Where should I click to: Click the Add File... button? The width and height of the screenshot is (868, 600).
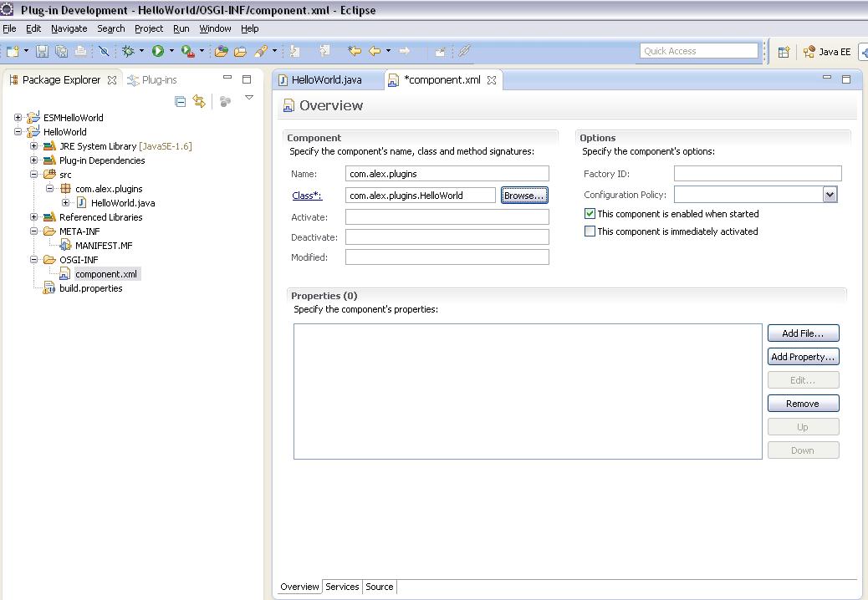[803, 333]
